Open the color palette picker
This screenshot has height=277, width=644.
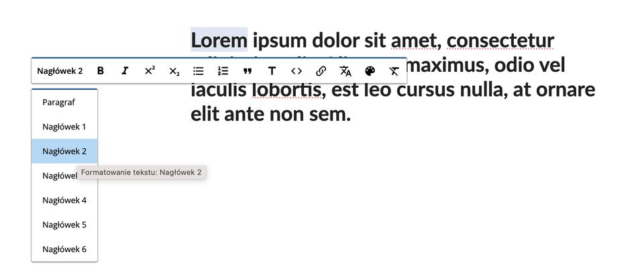point(370,70)
